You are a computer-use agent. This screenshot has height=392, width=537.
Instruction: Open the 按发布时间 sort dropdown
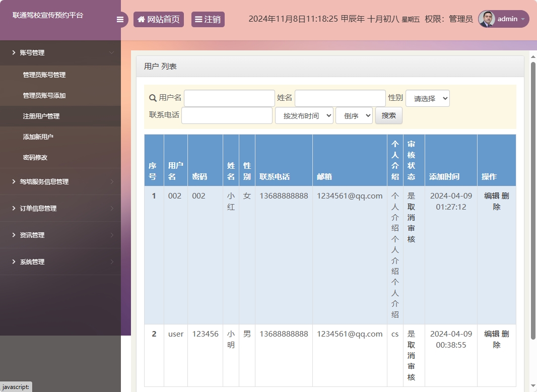(304, 115)
